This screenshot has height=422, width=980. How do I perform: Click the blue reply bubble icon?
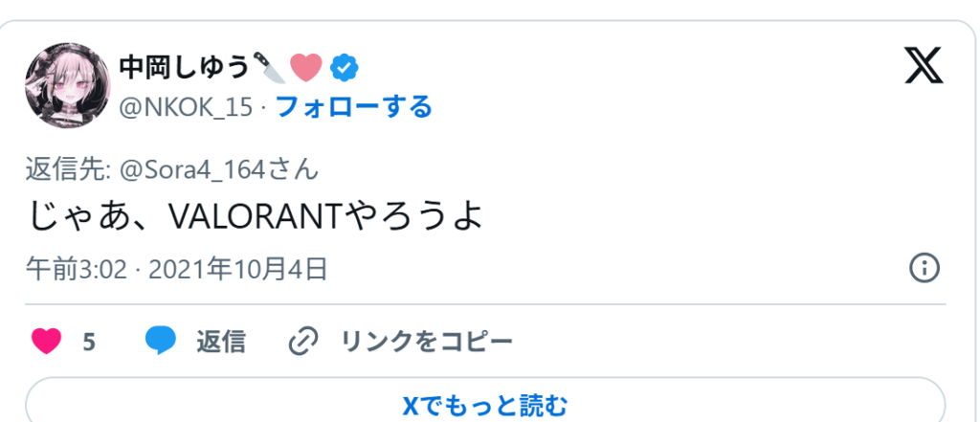pyautogui.click(x=161, y=341)
